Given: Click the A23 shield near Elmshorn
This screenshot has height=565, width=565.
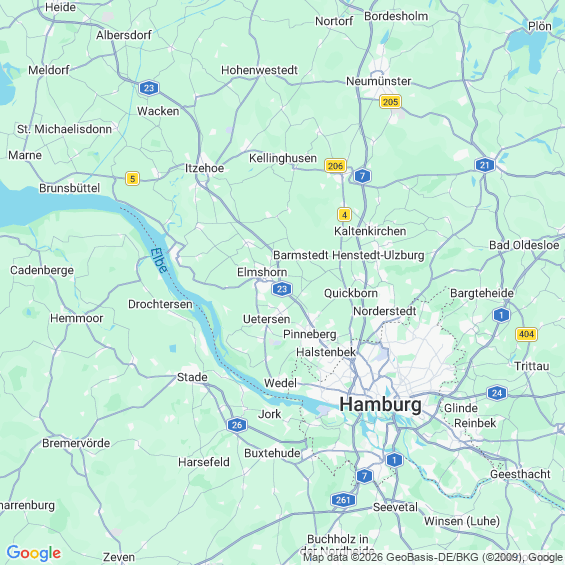Looking at the screenshot, I should coord(282,289).
